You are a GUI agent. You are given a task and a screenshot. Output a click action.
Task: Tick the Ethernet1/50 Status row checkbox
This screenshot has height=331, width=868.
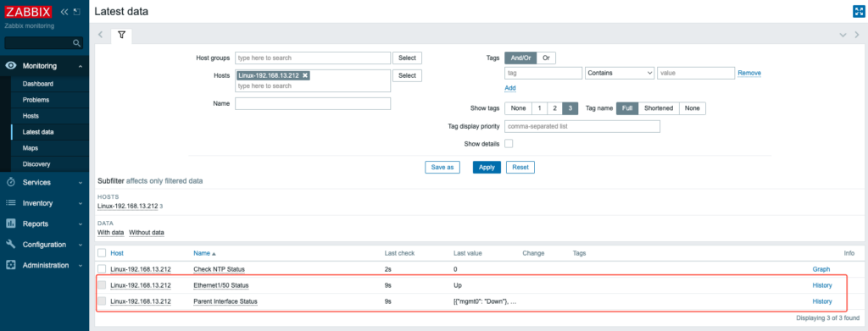pyautogui.click(x=102, y=285)
